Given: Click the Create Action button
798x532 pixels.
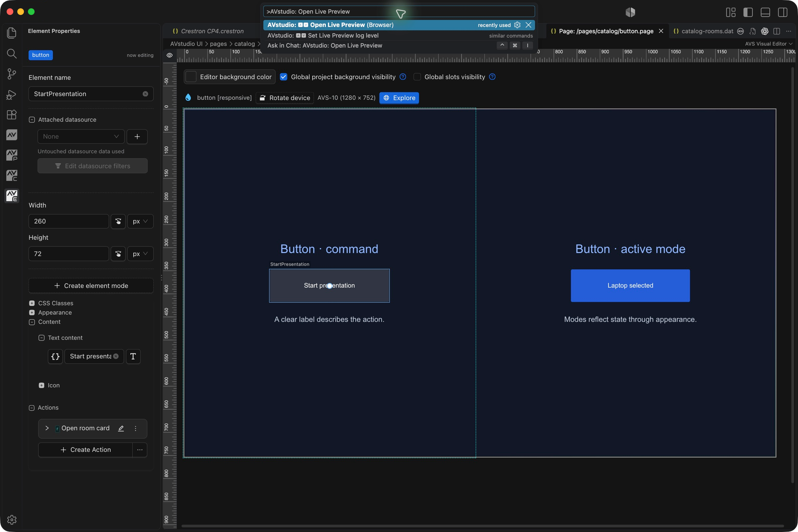Looking at the screenshot, I should pyautogui.click(x=85, y=450).
